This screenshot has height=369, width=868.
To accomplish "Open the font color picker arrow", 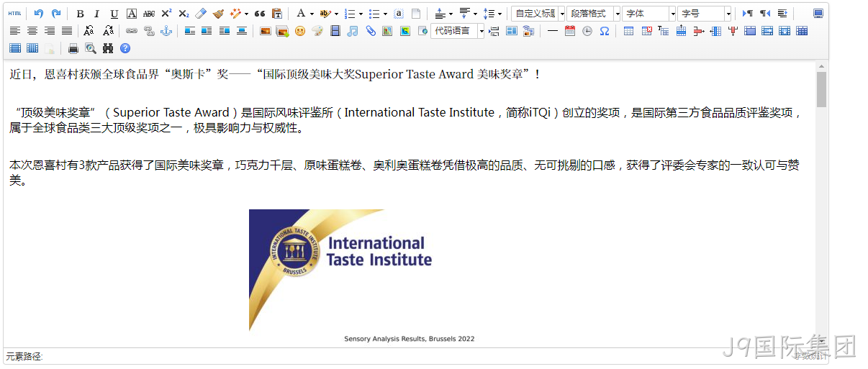I will 312,14.
